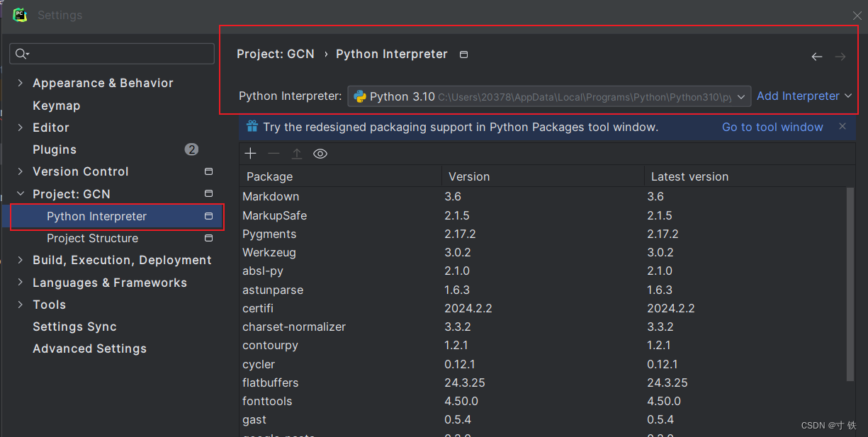Select the gast package row
Screen dimensions: 868x437
pyautogui.click(x=543, y=419)
